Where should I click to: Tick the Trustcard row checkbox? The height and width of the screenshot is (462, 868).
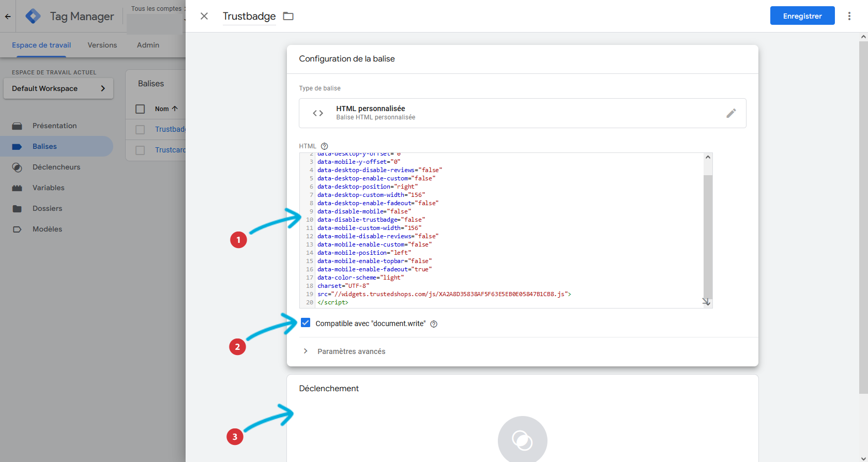140,150
